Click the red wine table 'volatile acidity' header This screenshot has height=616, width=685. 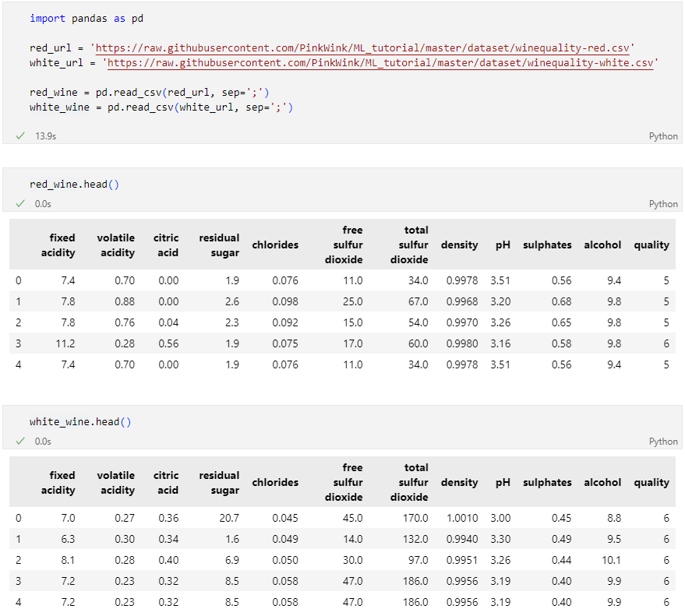point(116,245)
